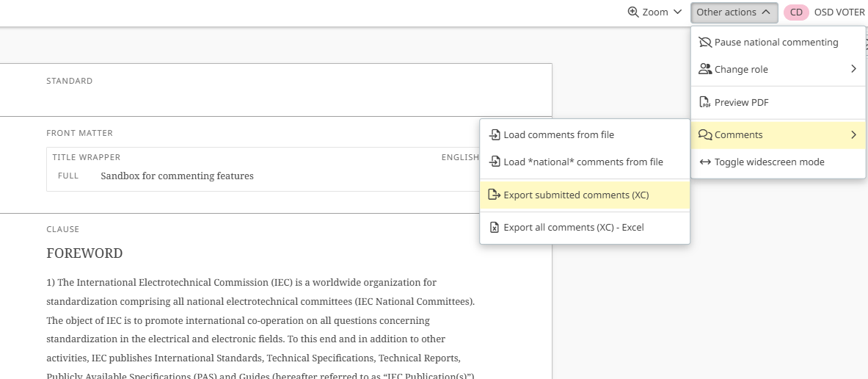
Task: Choose Load *national* comments from file
Action: [x=583, y=162]
